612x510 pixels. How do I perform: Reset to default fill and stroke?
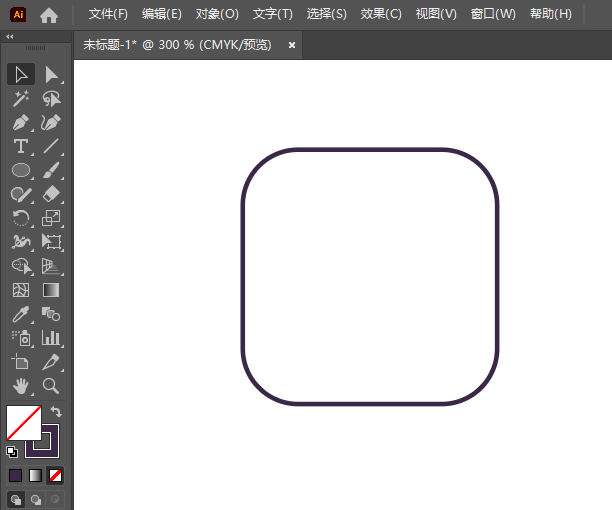[12, 452]
